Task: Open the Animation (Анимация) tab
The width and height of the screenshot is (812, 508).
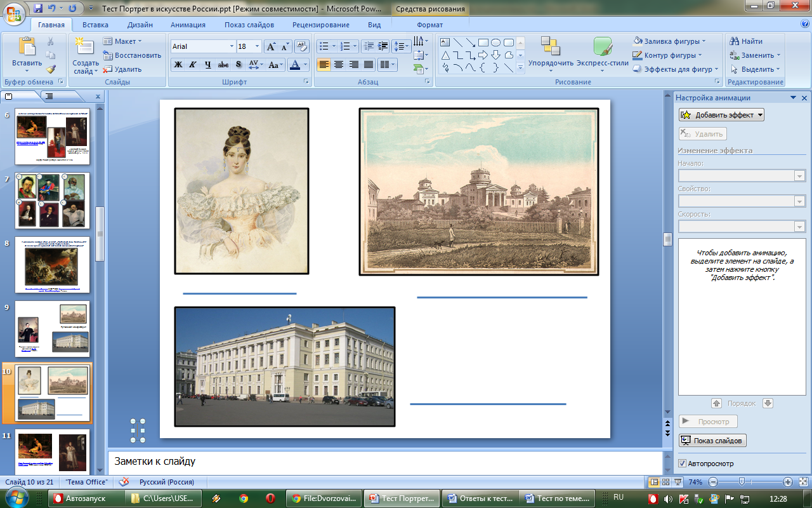Action: pyautogui.click(x=188, y=25)
